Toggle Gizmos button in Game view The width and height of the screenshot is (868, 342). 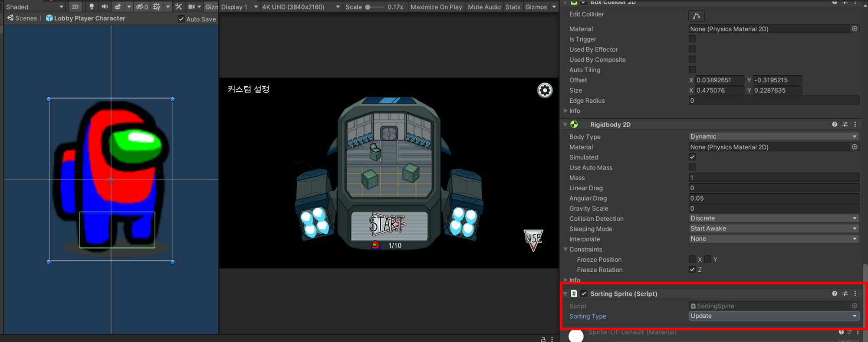click(x=536, y=7)
